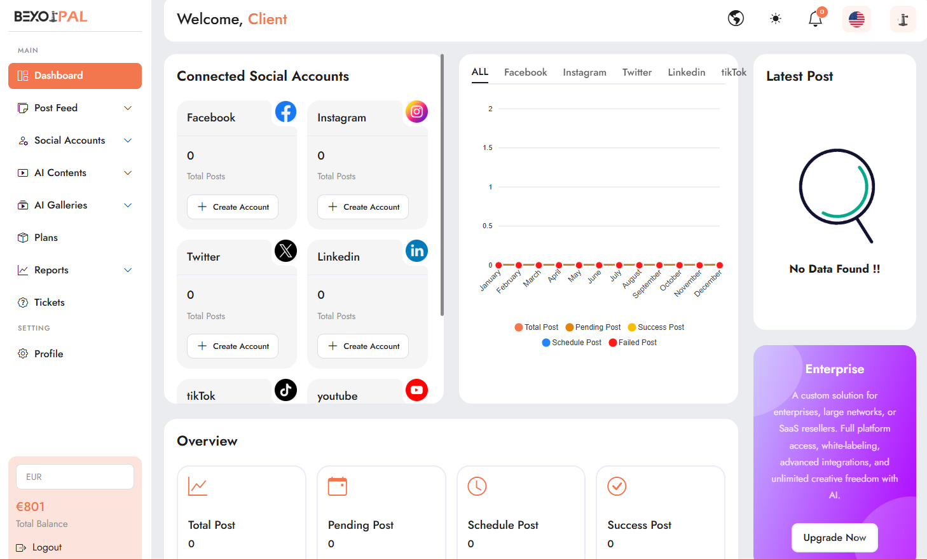927x560 pixels.
Task: Create Account for Facebook
Action: click(233, 207)
